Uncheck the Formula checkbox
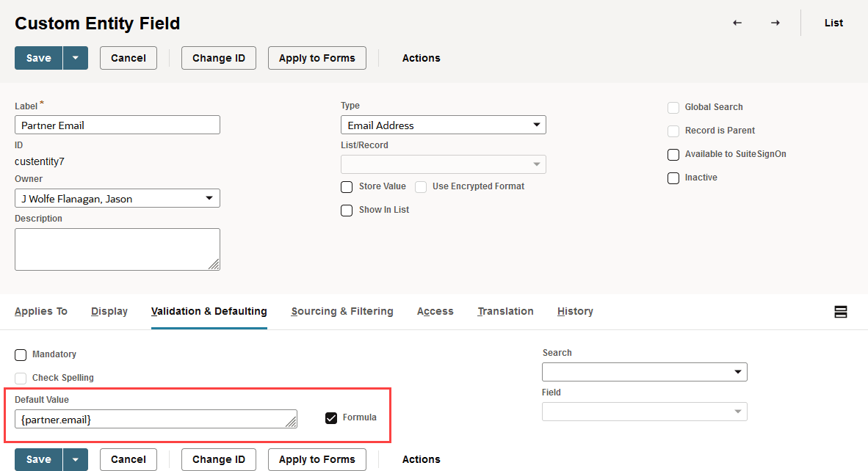This screenshot has height=471, width=868. pyautogui.click(x=331, y=418)
